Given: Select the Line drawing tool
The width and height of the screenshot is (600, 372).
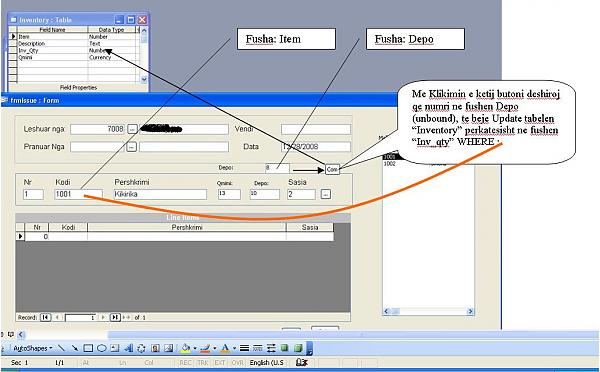Looking at the screenshot, I should click(x=61, y=348).
